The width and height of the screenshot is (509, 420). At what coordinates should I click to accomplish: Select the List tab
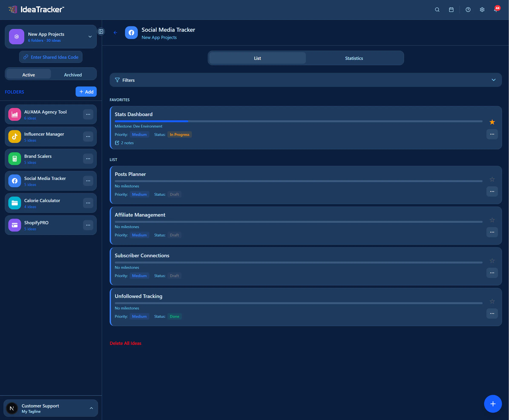(257, 58)
